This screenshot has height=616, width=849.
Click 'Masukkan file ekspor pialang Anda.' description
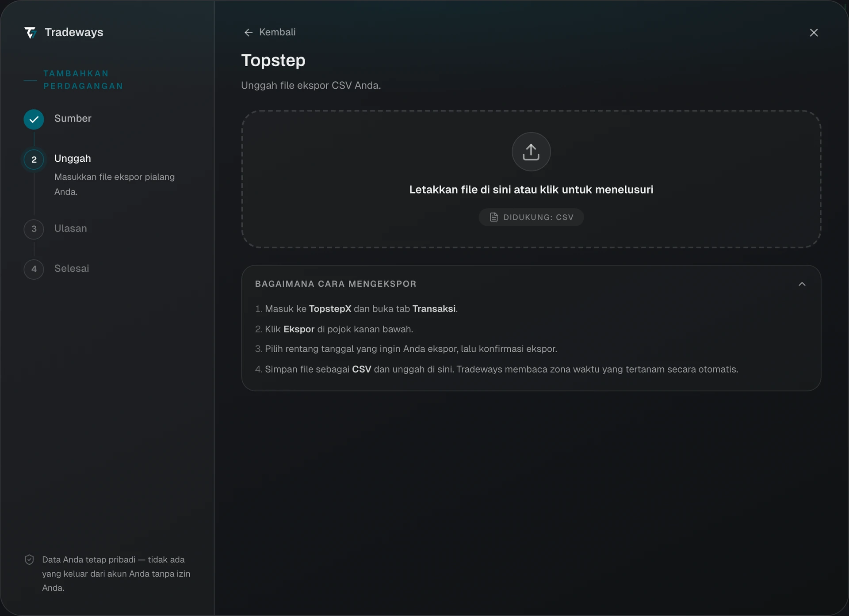pyautogui.click(x=115, y=184)
